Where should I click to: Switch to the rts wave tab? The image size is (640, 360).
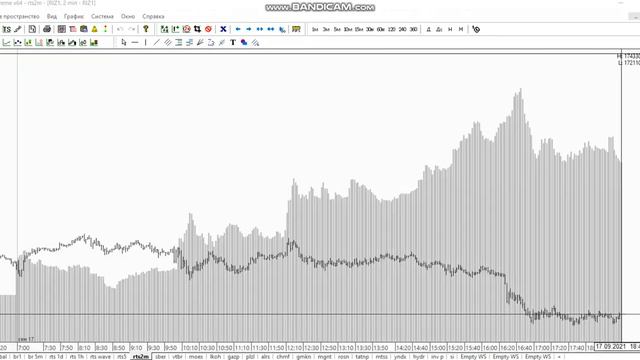(x=100, y=357)
